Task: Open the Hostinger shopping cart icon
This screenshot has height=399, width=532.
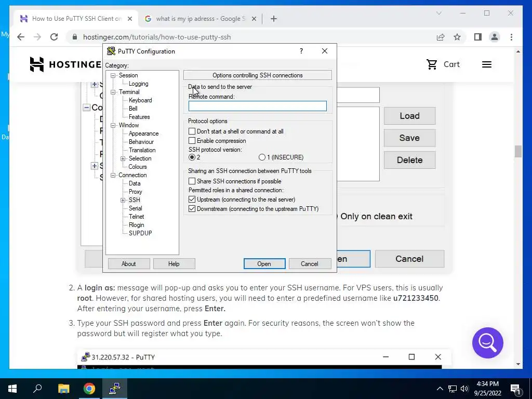Action: (432, 64)
